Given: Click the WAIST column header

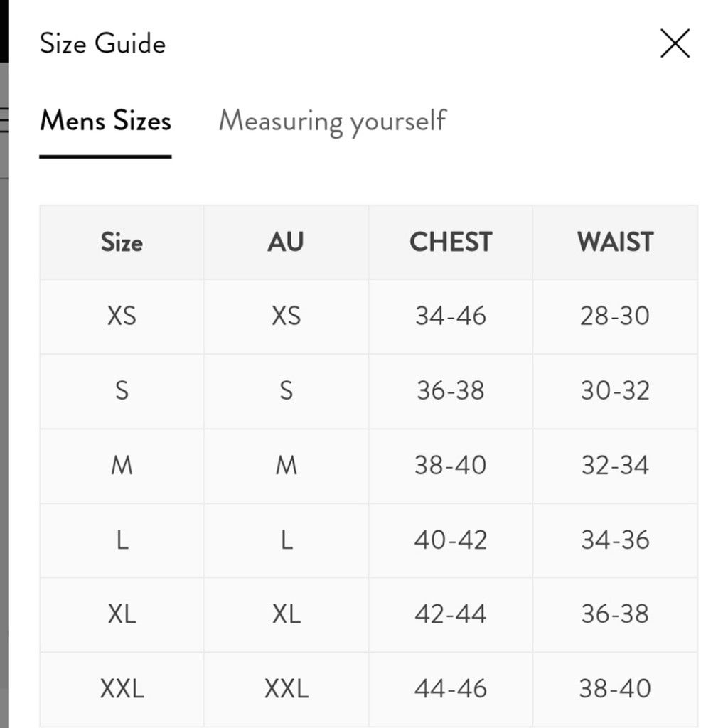Looking at the screenshot, I should tap(615, 242).
